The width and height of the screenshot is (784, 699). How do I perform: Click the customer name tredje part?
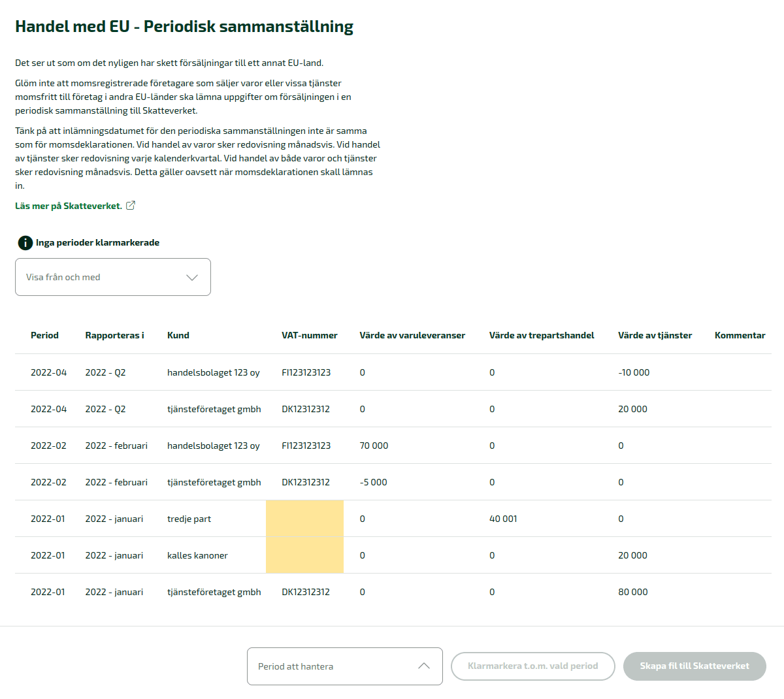coord(189,519)
